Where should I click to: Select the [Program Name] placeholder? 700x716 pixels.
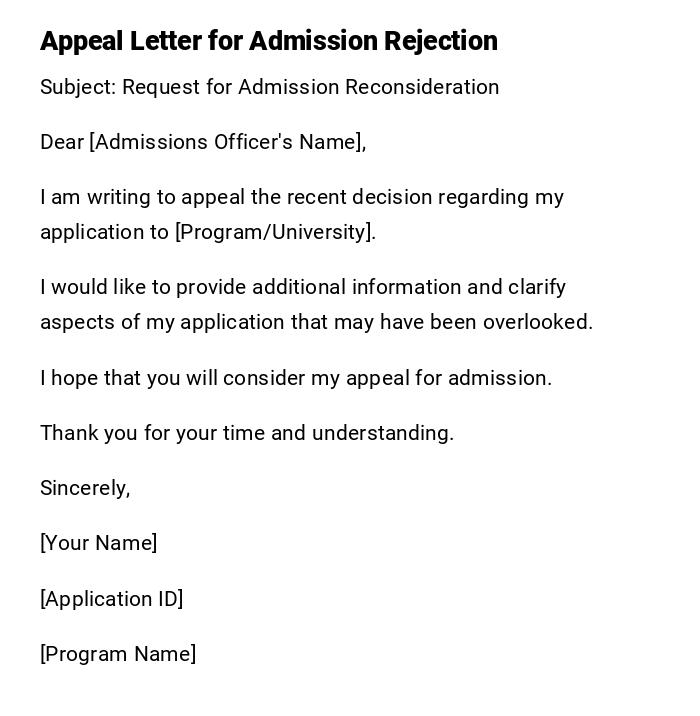point(118,654)
